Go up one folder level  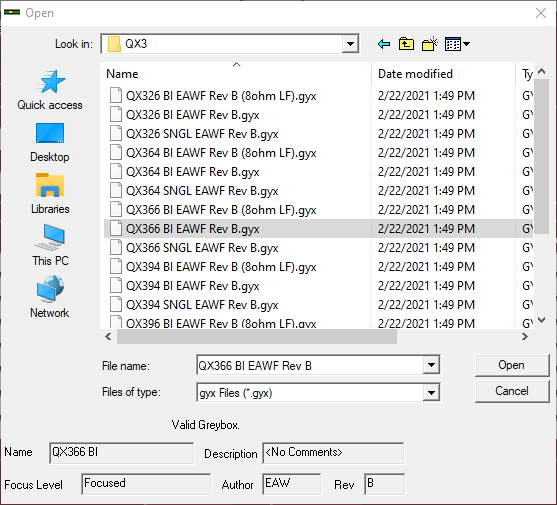[x=406, y=44]
